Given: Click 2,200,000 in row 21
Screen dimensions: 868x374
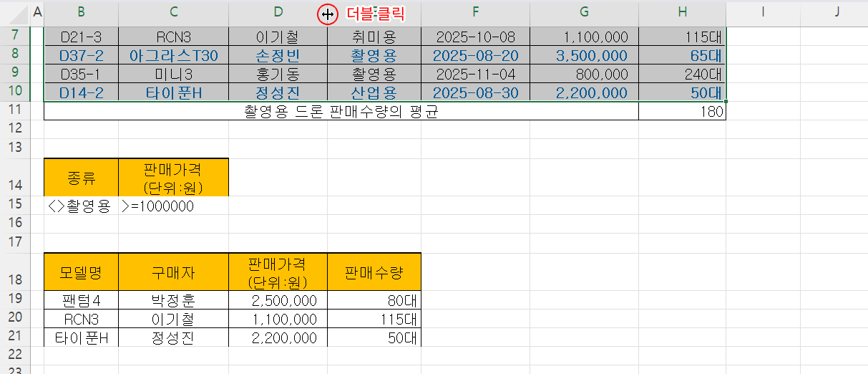Looking at the screenshot, I should click(x=278, y=337).
